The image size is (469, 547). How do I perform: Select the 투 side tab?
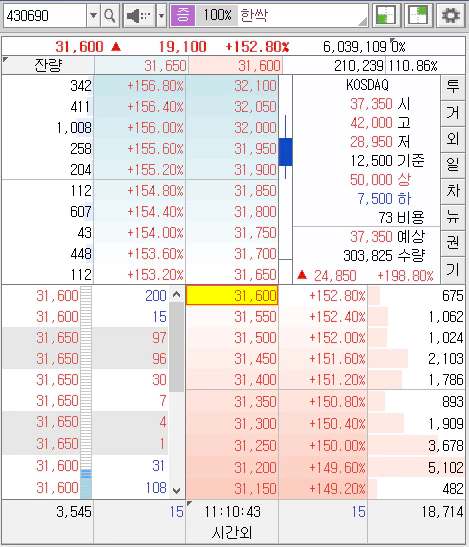click(x=453, y=87)
